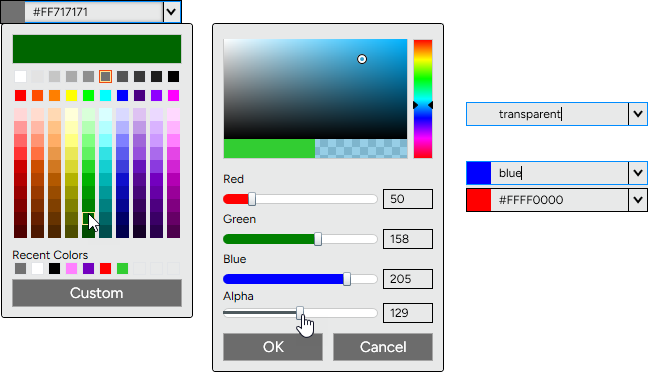This screenshot has height=372, width=648.
Task: Choose the recent pink color swatch
Action: (71, 269)
